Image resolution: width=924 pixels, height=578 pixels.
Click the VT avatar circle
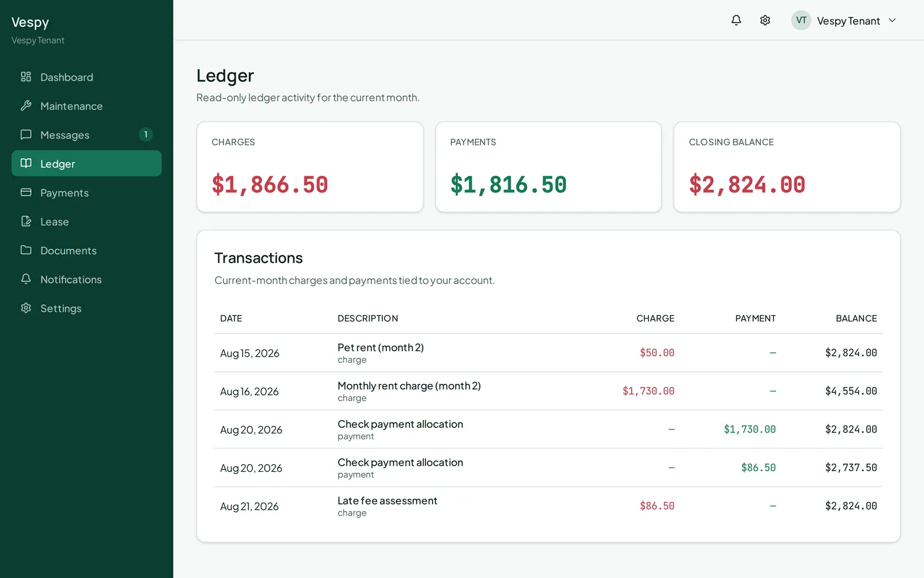pos(801,20)
